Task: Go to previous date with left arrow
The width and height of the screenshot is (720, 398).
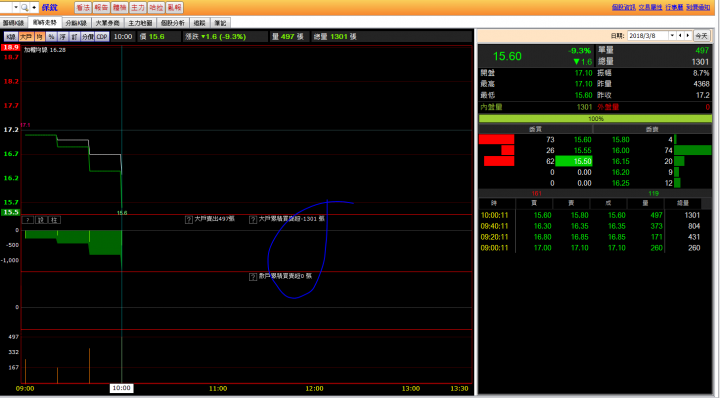Action: [681, 35]
